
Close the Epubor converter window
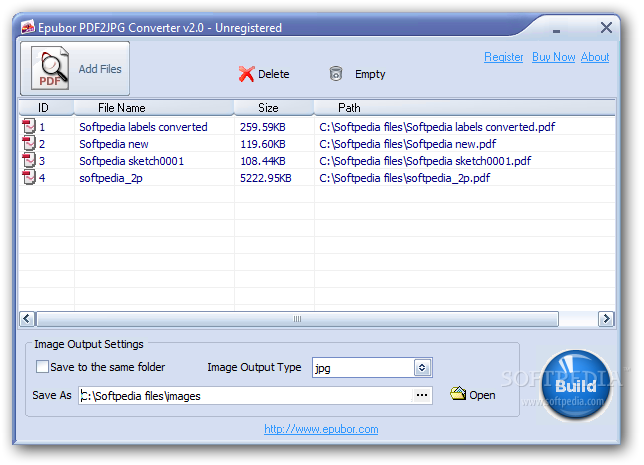click(x=606, y=28)
